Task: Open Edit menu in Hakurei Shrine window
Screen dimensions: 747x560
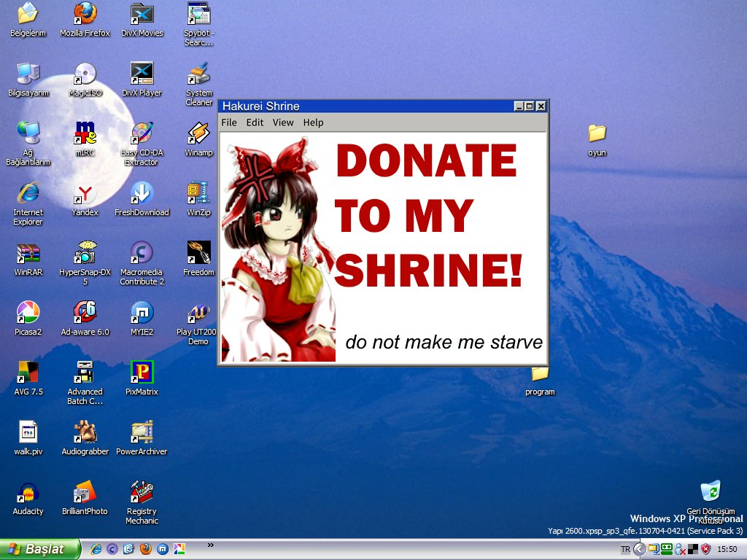Action: coord(255,122)
